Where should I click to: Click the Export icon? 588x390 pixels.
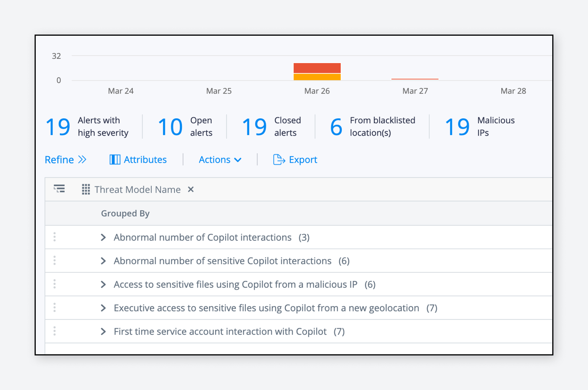278,160
